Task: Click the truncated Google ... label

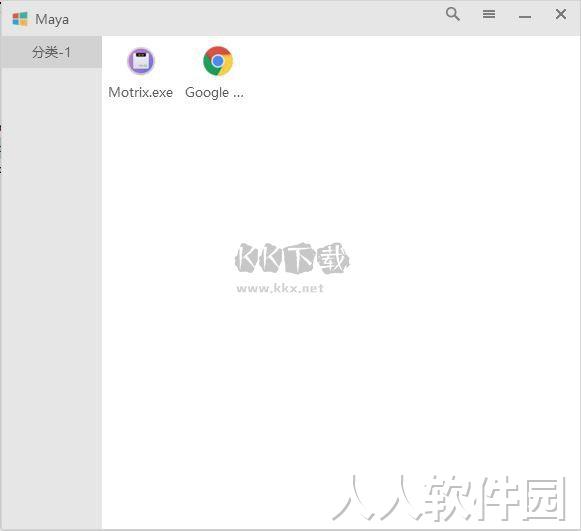Action: click(215, 93)
